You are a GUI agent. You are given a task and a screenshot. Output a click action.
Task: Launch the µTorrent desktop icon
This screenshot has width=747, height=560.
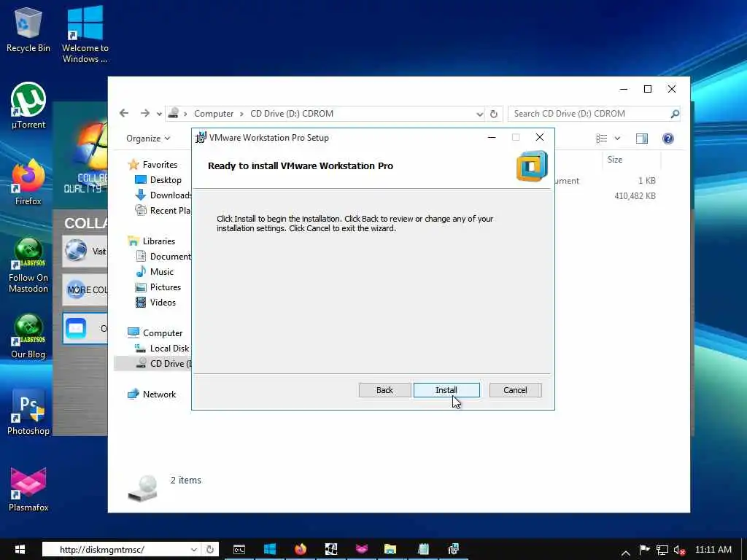[x=28, y=106]
